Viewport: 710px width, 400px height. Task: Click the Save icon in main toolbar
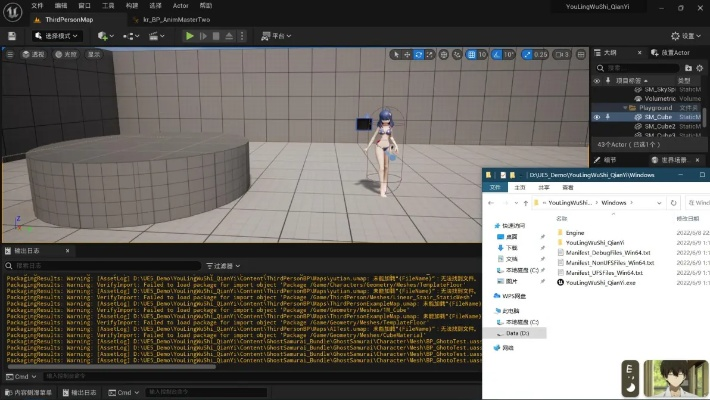pyautogui.click(x=11, y=36)
